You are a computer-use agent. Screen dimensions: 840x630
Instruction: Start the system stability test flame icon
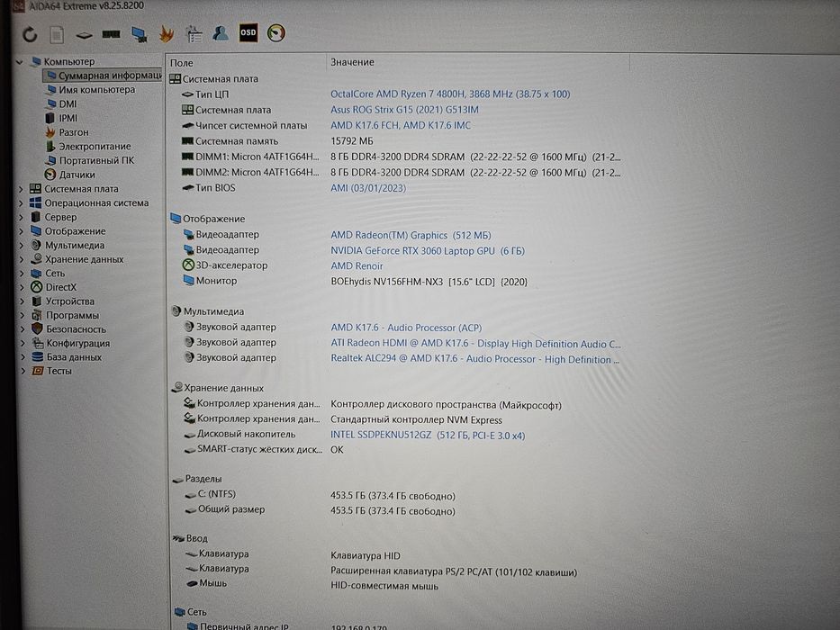(167, 34)
